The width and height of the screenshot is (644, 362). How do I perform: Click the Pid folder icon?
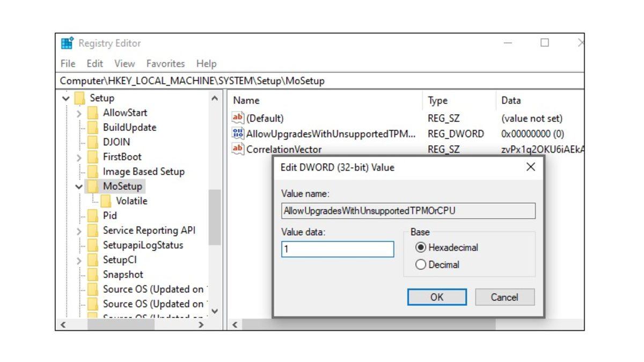click(93, 216)
